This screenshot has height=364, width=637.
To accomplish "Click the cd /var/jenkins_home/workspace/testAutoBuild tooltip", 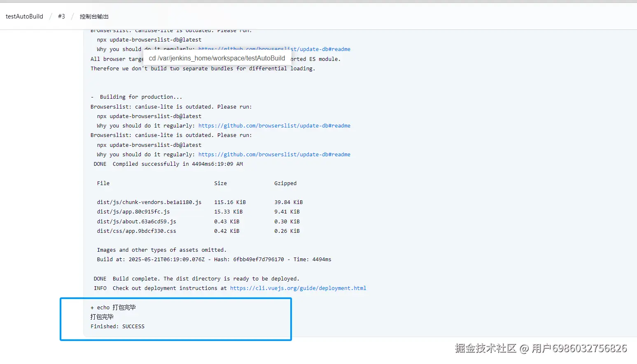I will (217, 58).
